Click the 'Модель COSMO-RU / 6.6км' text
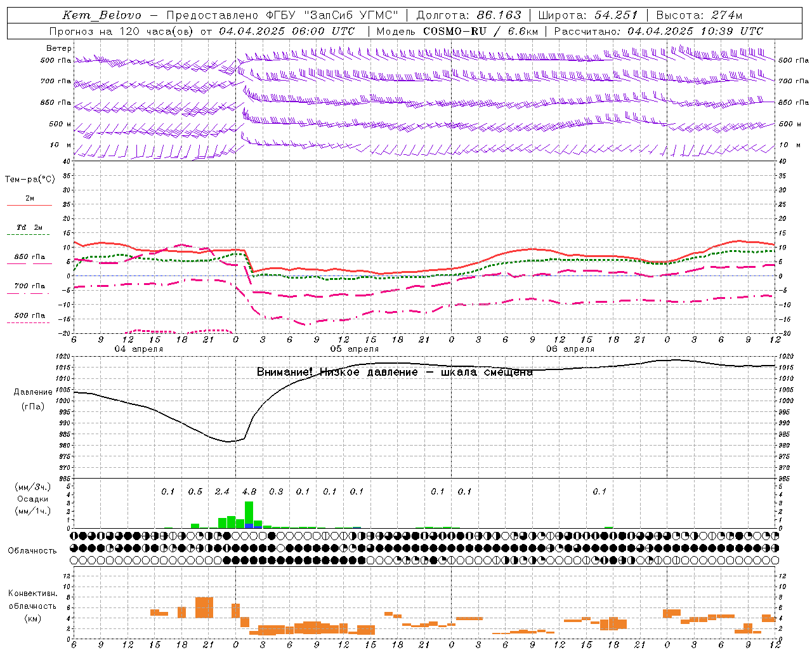The width and height of the screenshot is (812, 650). [x=457, y=31]
